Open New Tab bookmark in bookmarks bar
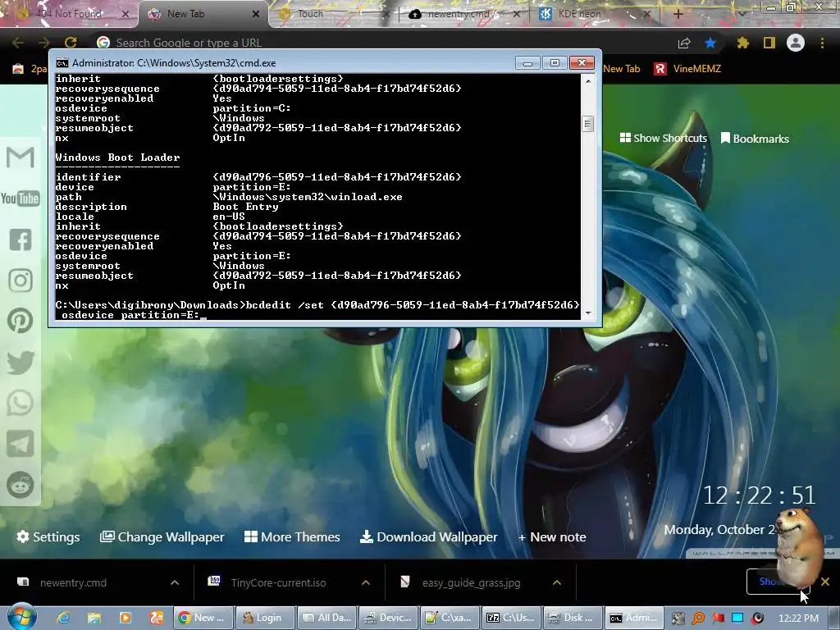Image resolution: width=840 pixels, height=630 pixels. 622,69
